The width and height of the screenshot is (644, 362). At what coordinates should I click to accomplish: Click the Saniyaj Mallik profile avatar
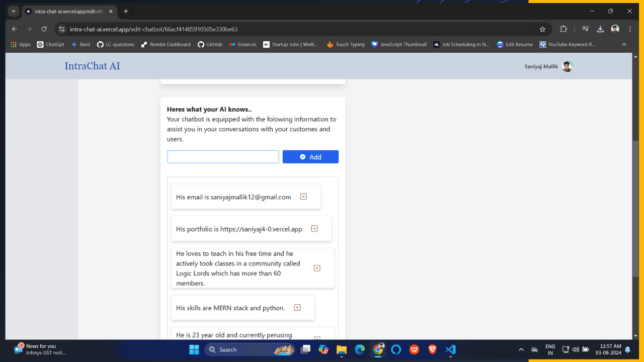point(567,66)
